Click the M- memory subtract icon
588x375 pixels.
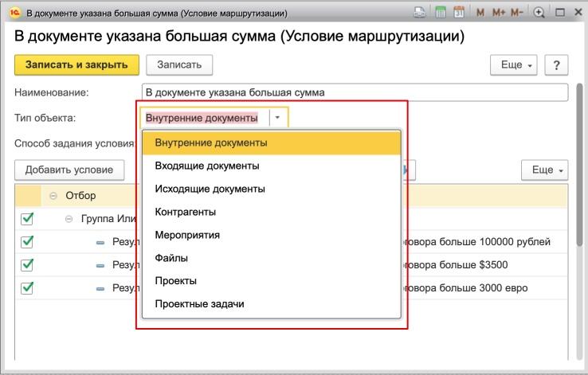pyautogui.click(x=518, y=14)
